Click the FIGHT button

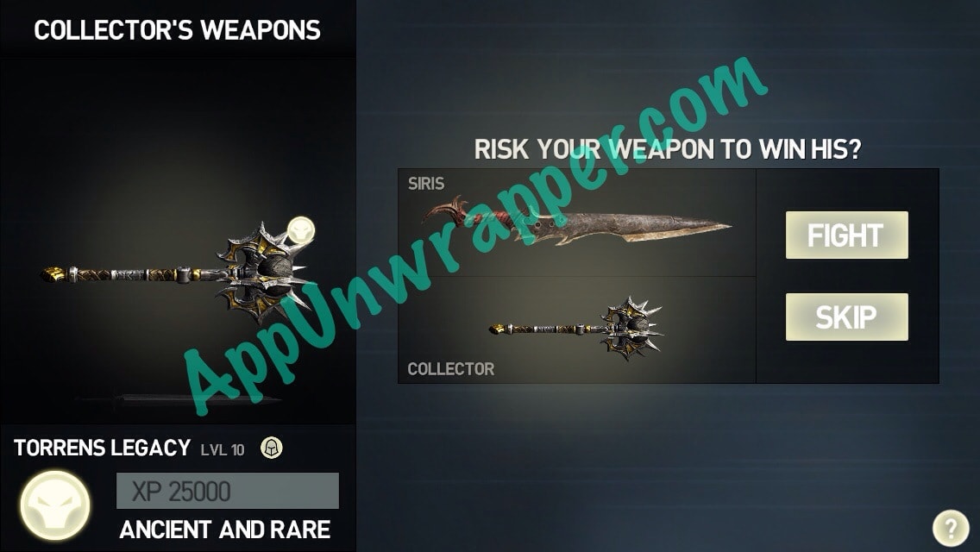coord(847,235)
